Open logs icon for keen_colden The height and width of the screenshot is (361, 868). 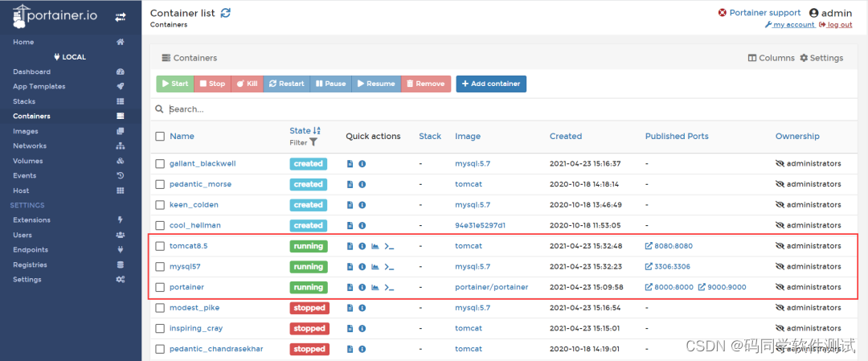click(350, 205)
